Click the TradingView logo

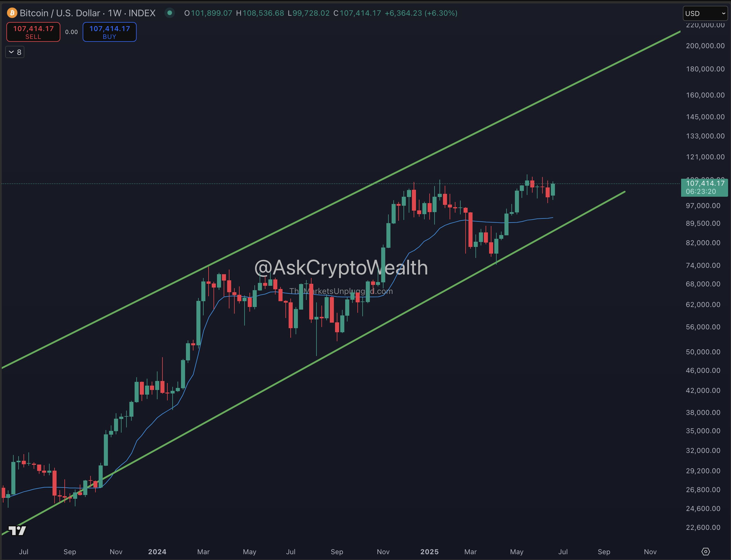click(17, 530)
